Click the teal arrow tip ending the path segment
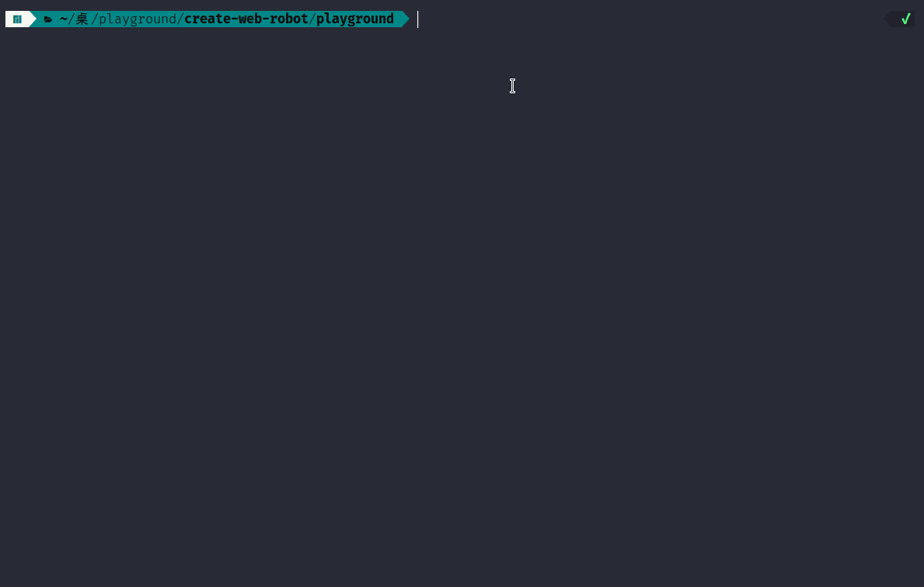924x587 pixels. [x=406, y=19]
